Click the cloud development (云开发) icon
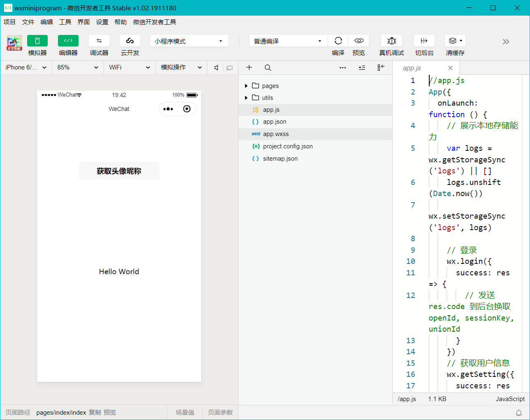The width and height of the screenshot is (530, 420). [x=130, y=41]
